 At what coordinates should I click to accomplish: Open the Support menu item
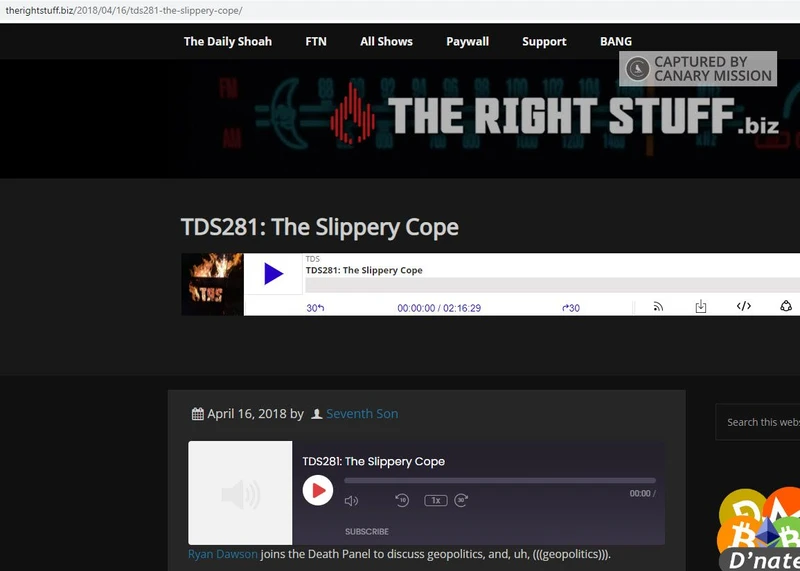[x=544, y=41]
